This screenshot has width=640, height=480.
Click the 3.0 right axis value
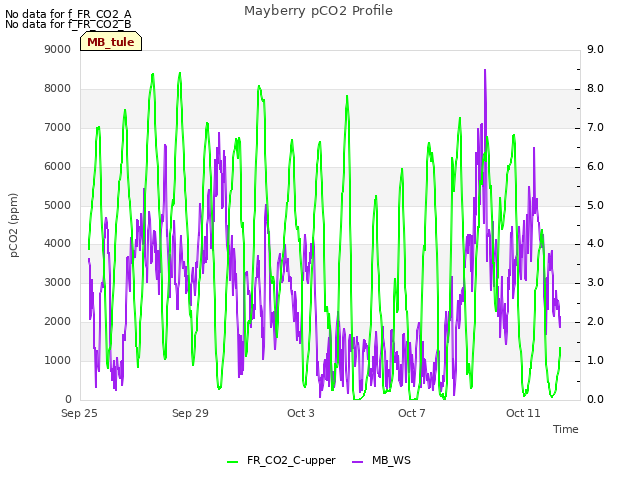click(x=595, y=282)
